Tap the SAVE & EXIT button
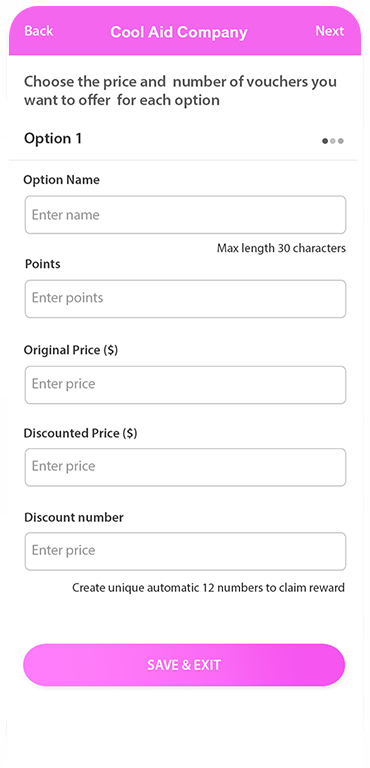Viewport: 370px width, 768px height. [184, 665]
